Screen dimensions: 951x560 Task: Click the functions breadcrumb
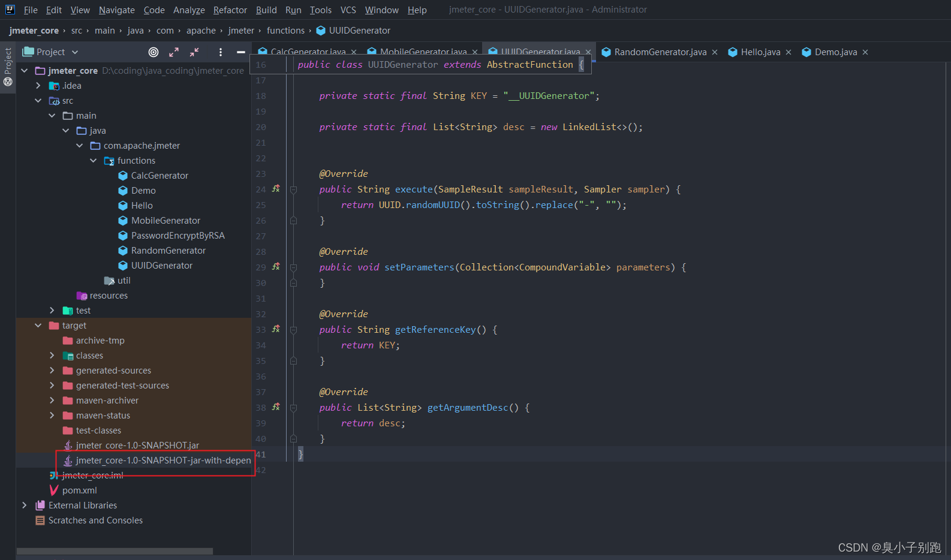click(285, 31)
